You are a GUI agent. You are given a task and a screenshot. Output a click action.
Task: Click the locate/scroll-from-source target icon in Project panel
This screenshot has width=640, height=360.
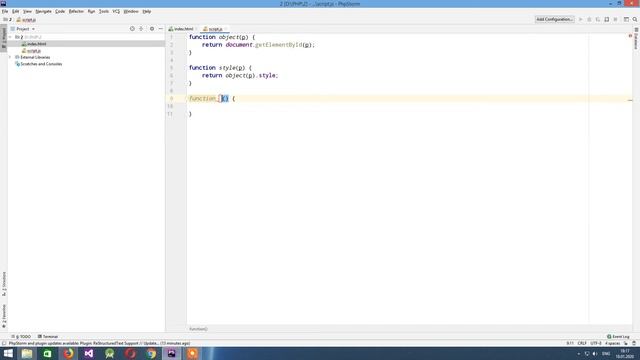click(x=132, y=29)
